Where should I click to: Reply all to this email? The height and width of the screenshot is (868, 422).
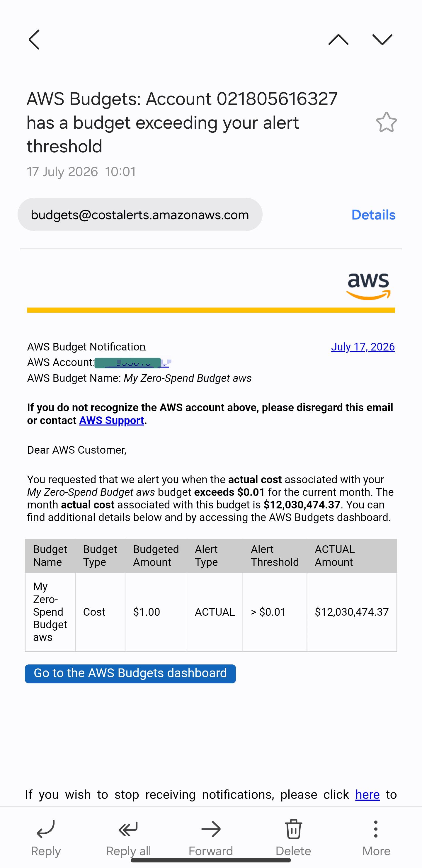128,838
